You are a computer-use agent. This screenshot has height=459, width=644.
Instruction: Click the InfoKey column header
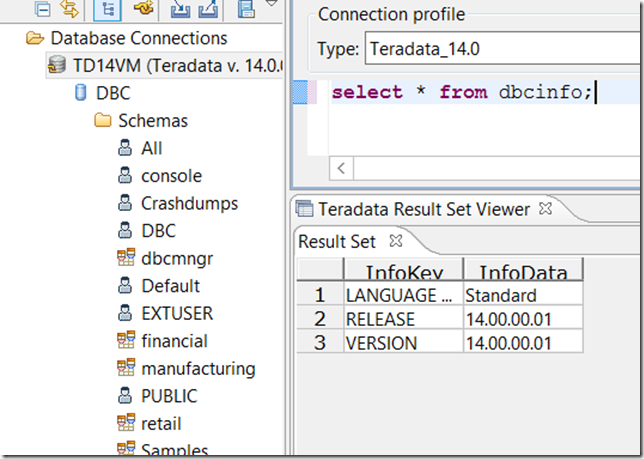[403, 272]
